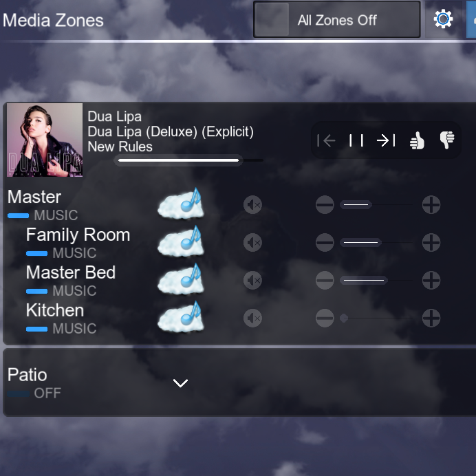Viewport: 476px width, 476px height.
Task: Pause the New Rules song
Action: [x=356, y=140]
